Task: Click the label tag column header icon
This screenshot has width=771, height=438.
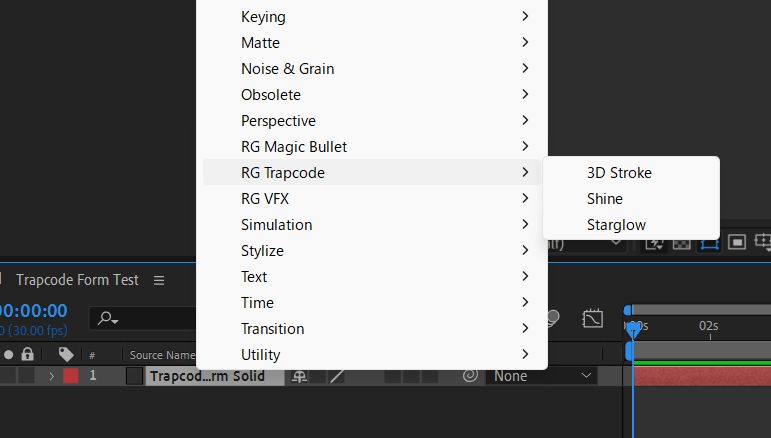Action: (66, 354)
